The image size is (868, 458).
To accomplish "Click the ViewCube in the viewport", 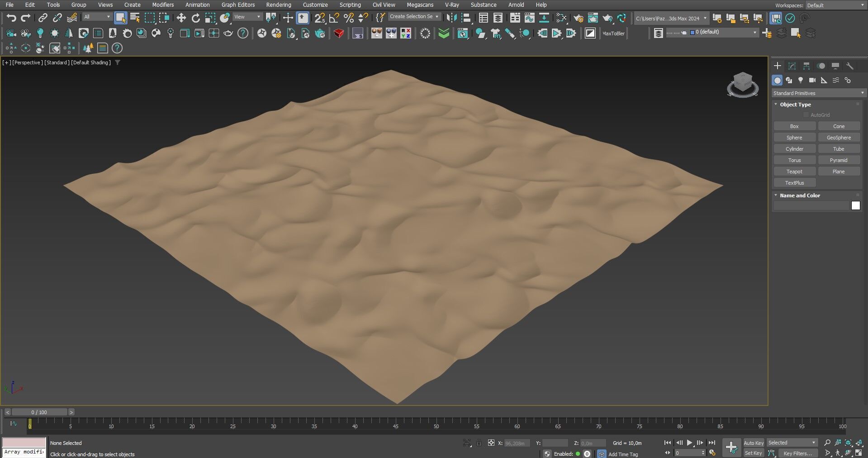I will (x=742, y=84).
